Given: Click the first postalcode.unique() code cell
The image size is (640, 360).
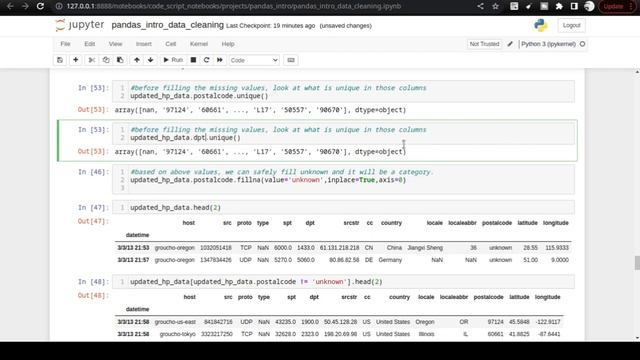Looking at the screenshot, I should click(x=343, y=92).
